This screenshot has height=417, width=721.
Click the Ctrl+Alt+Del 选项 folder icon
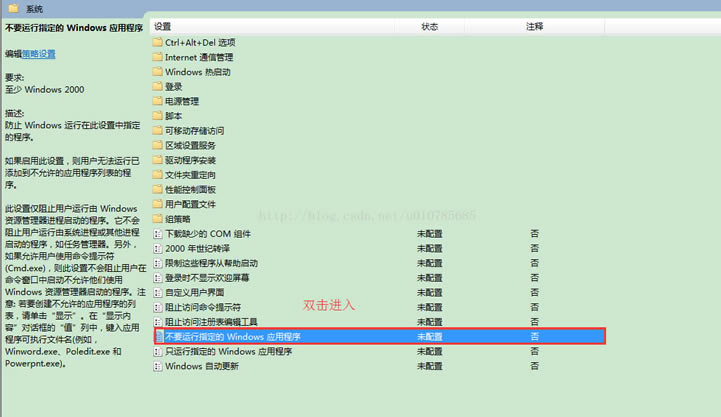tap(157, 43)
